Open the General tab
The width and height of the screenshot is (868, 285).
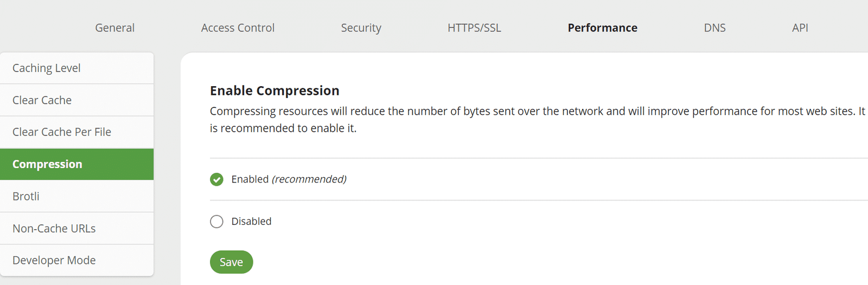click(114, 28)
